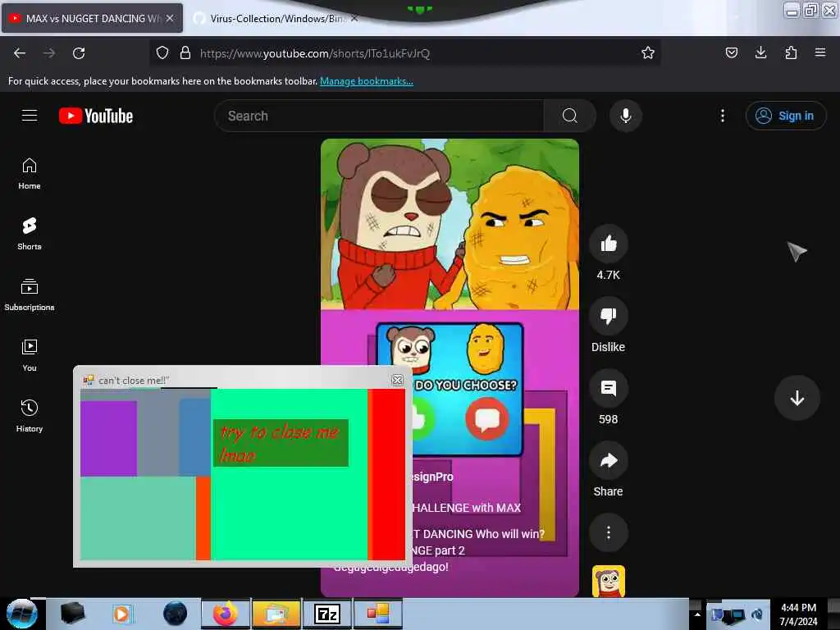This screenshot has width=840, height=630.
Task: Open History in the YouTube sidebar
Action: tap(30, 416)
